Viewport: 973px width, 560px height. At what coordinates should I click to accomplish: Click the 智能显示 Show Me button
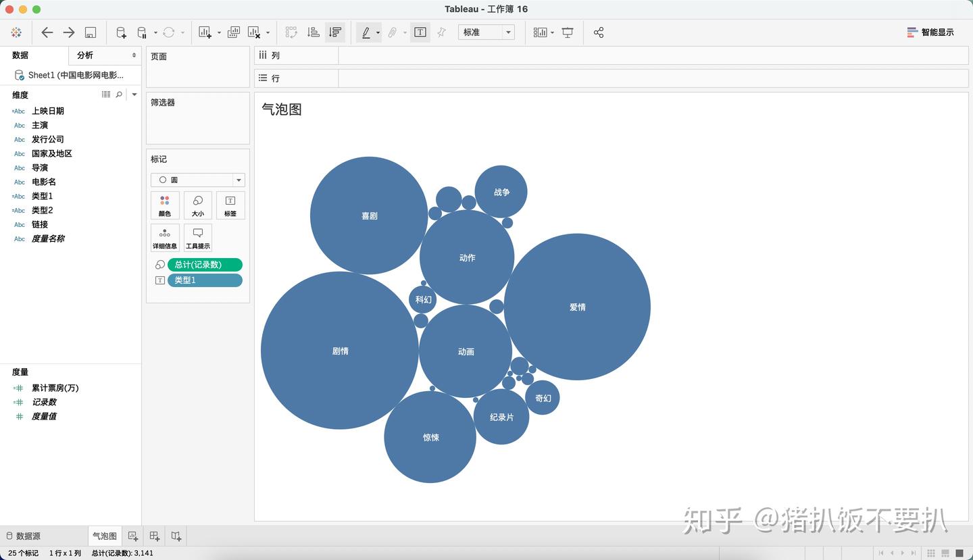click(x=930, y=32)
